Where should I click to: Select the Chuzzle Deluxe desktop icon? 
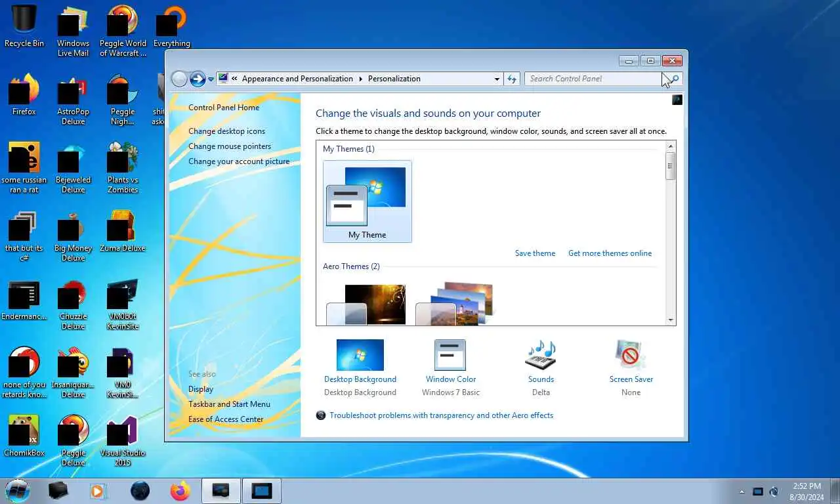point(73,304)
